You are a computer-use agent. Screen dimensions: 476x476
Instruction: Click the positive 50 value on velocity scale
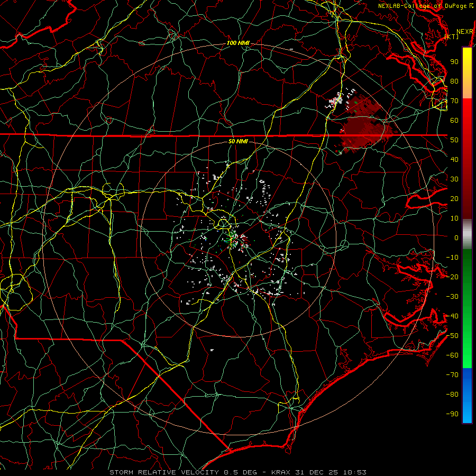[x=454, y=140]
